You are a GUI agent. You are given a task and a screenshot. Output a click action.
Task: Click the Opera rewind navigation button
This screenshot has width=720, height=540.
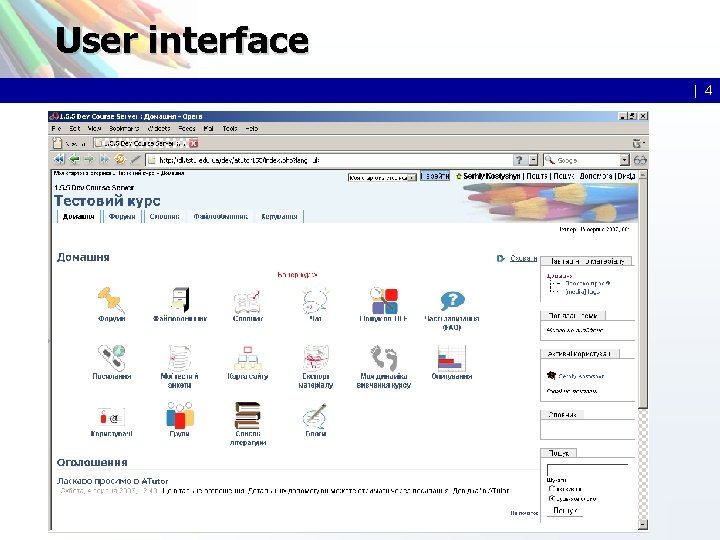click(59, 159)
